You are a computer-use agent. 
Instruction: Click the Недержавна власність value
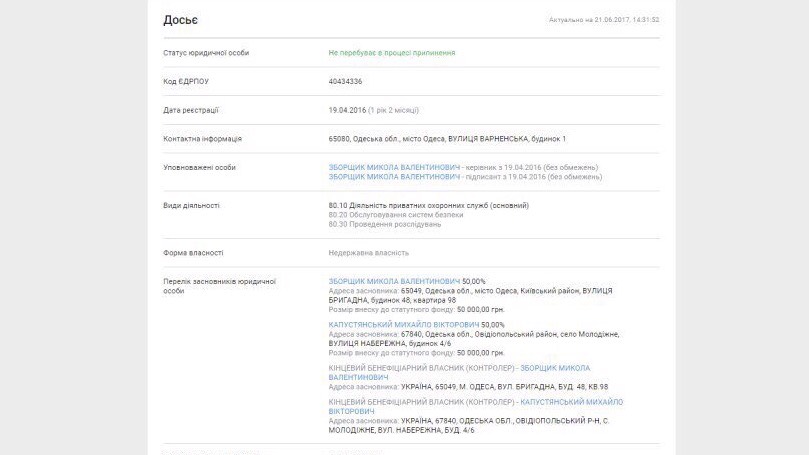pos(368,253)
